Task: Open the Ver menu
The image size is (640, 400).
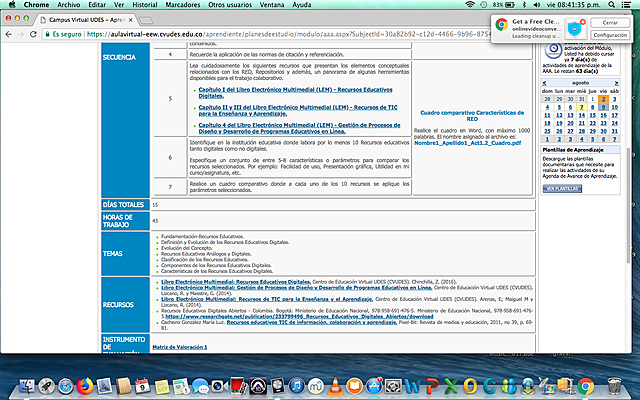Action: (x=119, y=4)
